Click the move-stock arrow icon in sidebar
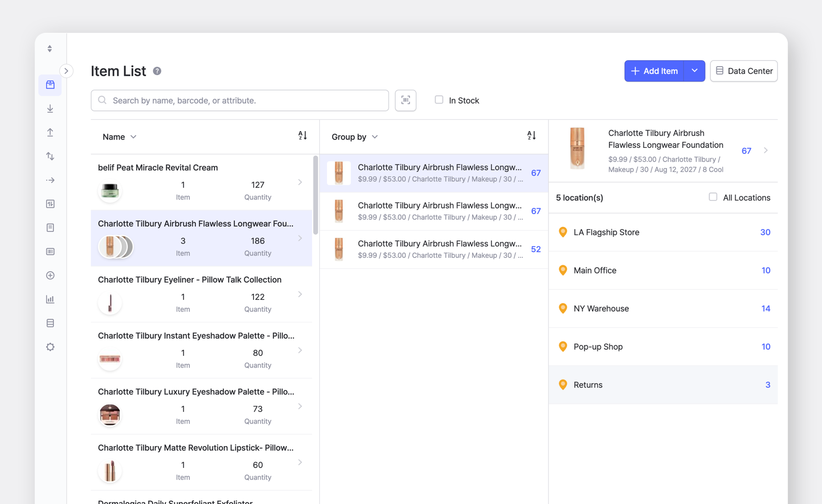822x504 pixels. (50, 180)
